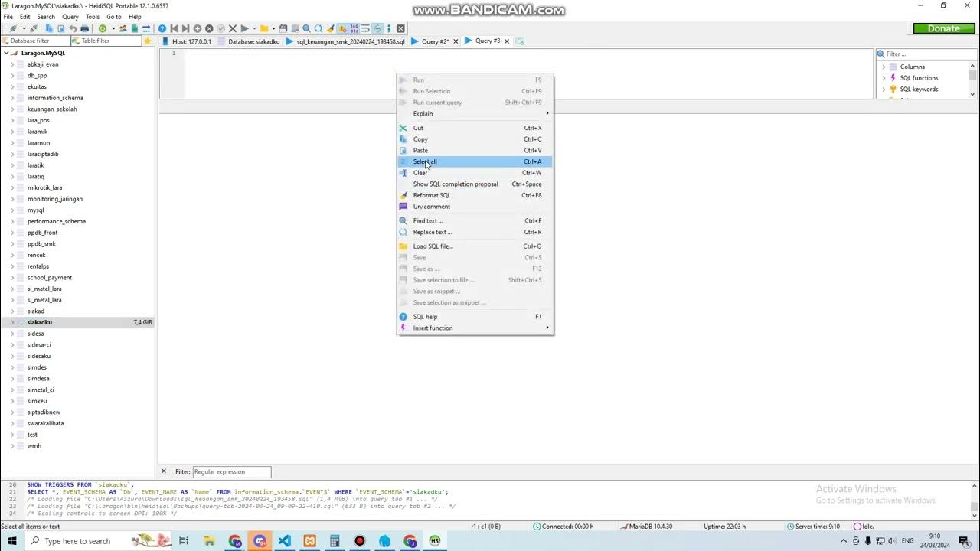Click the Regular expression filter field
This screenshot has width=980, height=551.
[x=232, y=471]
